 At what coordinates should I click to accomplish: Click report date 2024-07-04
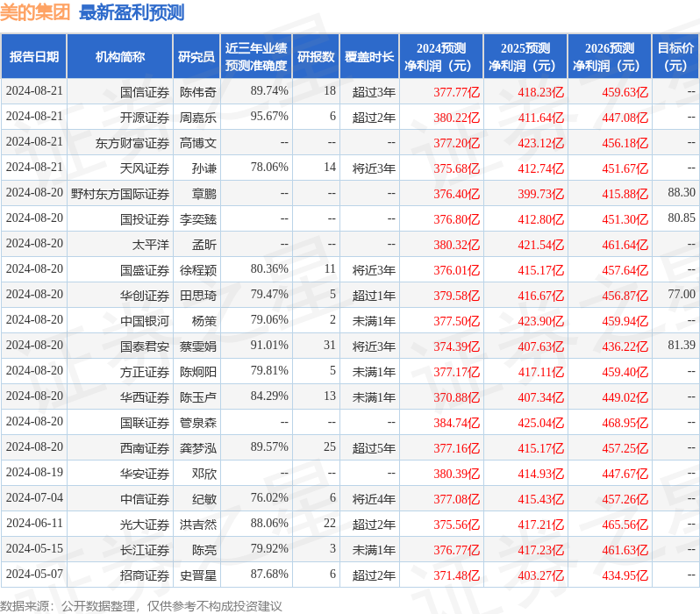point(35,498)
